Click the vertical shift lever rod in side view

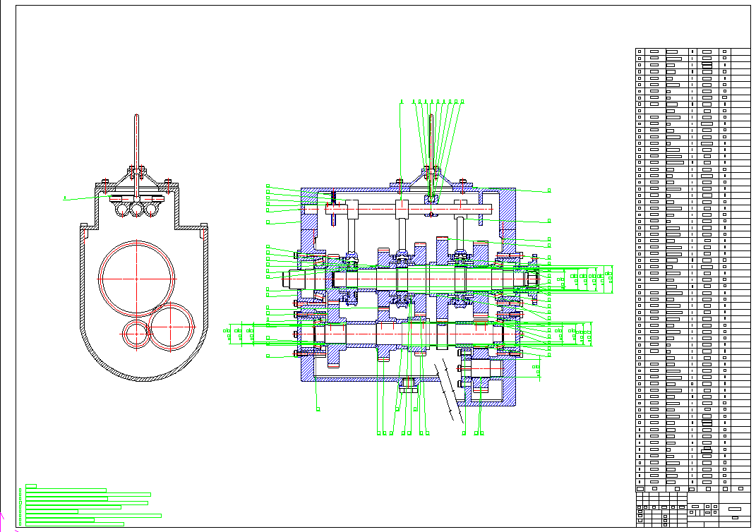click(136, 141)
